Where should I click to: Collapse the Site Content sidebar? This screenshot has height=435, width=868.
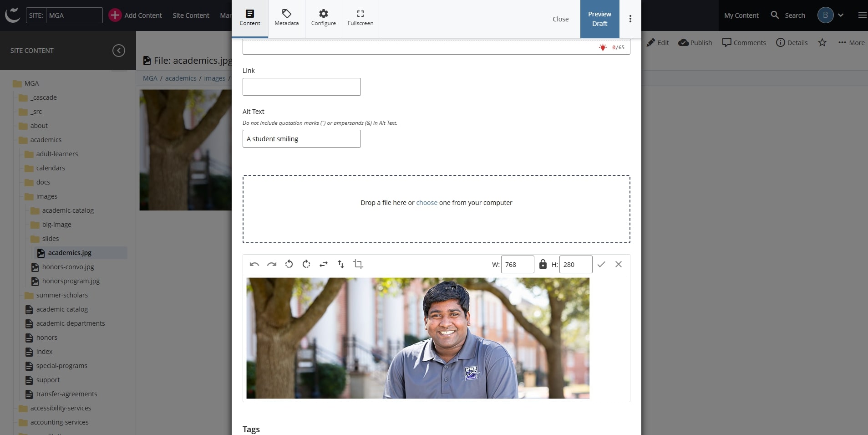coord(119,51)
